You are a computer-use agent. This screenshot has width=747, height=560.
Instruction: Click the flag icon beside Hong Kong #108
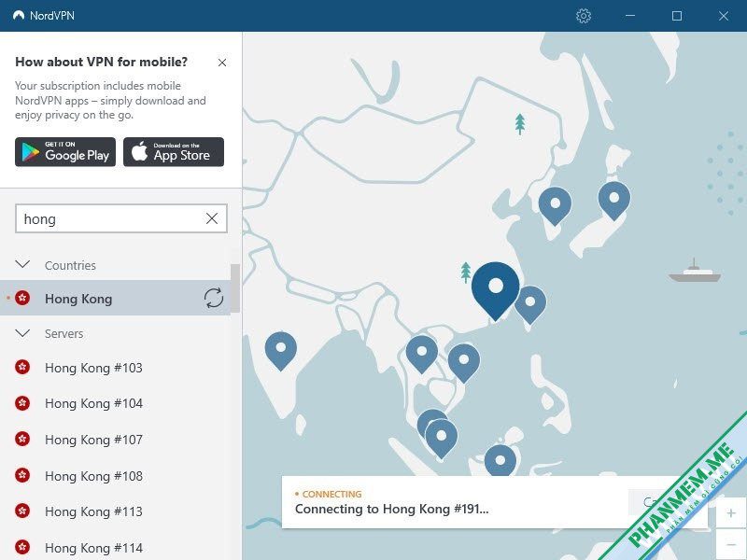22,475
